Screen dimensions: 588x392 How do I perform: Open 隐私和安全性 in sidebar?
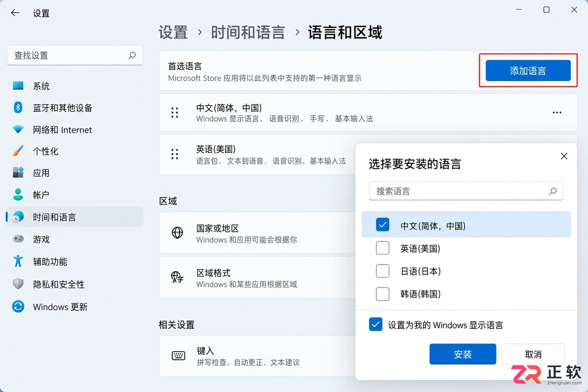coord(75,284)
